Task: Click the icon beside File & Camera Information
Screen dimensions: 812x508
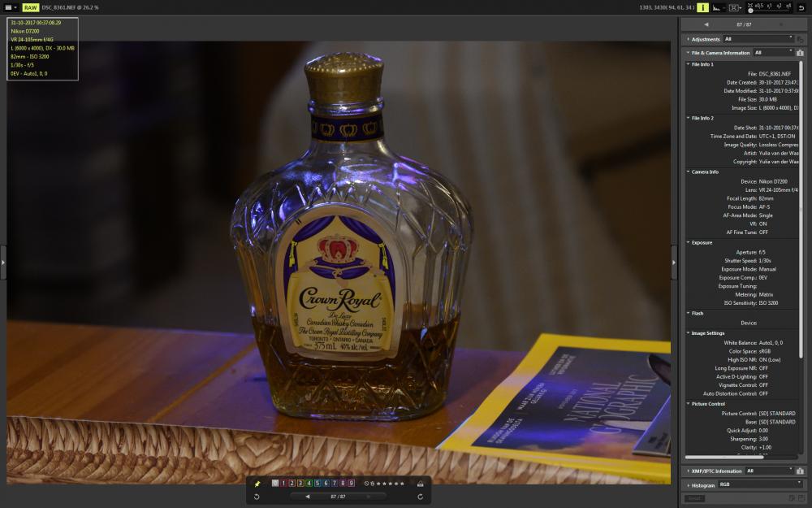Action: [x=800, y=53]
